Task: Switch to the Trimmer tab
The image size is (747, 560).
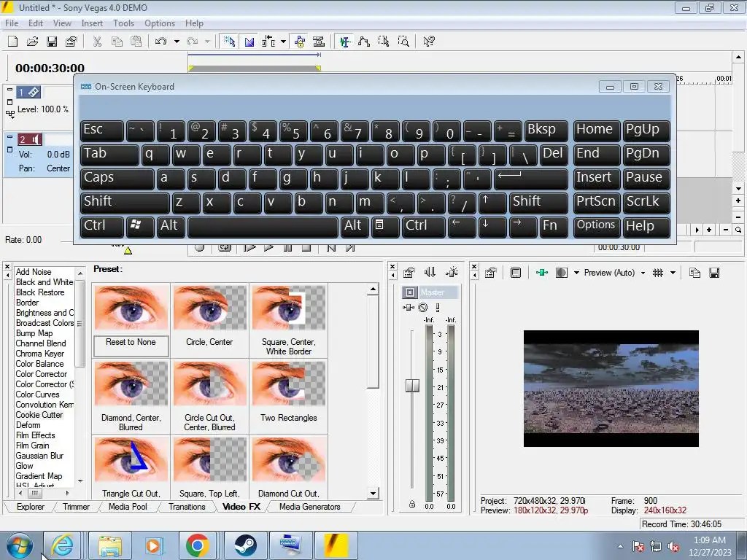Action: 76,507
